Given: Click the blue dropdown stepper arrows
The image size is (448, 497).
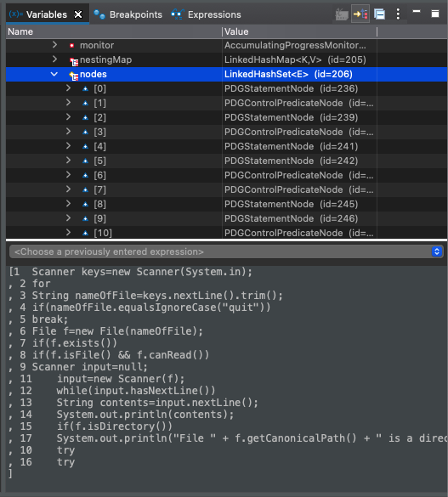Looking at the screenshot, I should [x=437, y=251].
